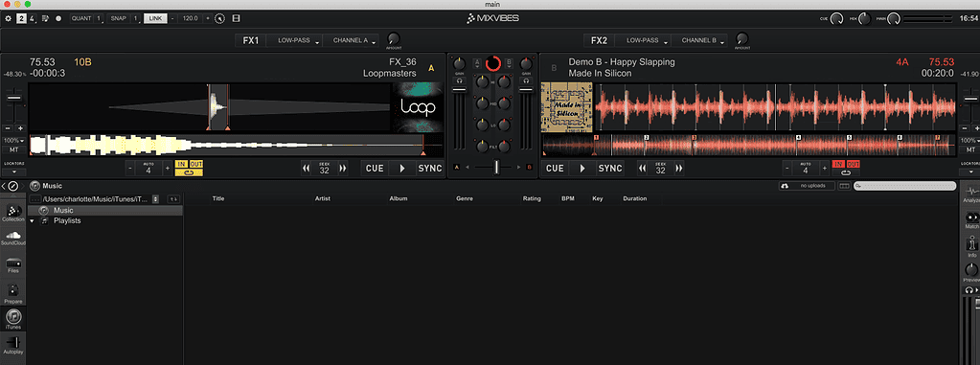Play deck A
The height and width of the screenshot is (365, 980).
[402, 168]
